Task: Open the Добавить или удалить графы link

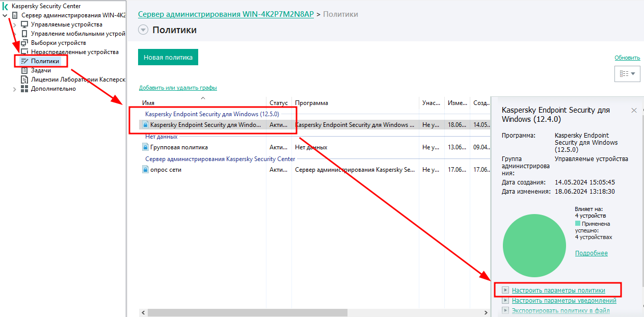Action: (178, 88)
